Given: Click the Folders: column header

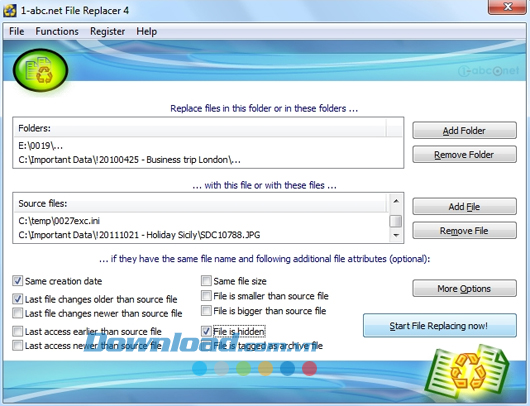Looking at the screenshot, I should (x=200, y=128).
